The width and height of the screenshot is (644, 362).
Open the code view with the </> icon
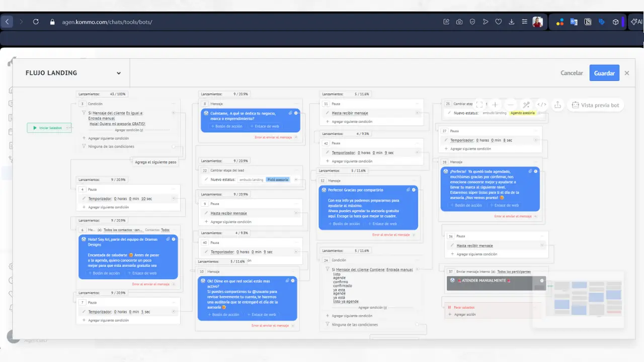pos(542,105)
